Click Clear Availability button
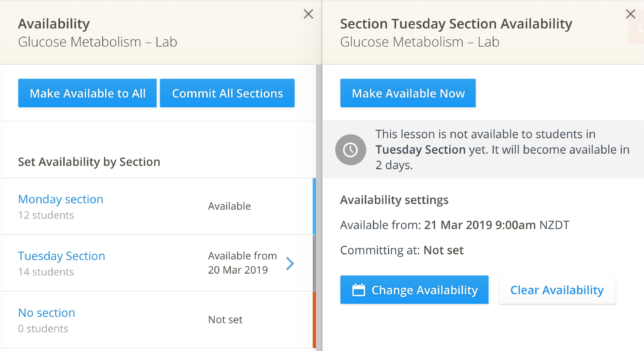Image resolution: width=644 pixels, height=351 pixels. [x=557, y=290]
